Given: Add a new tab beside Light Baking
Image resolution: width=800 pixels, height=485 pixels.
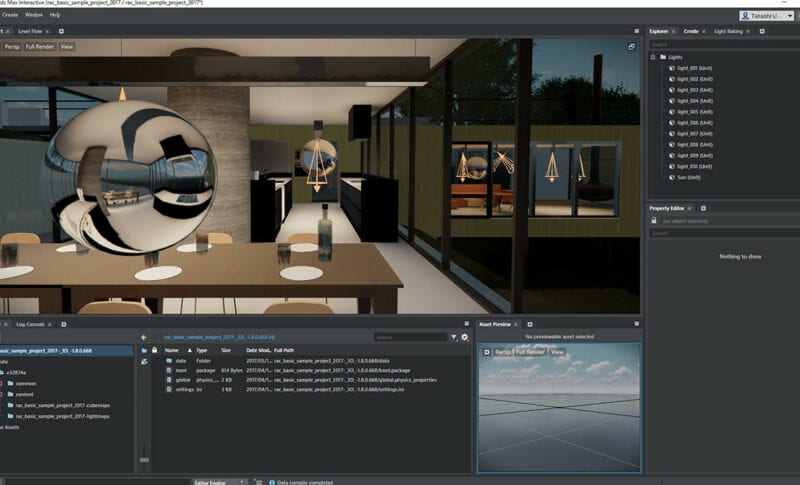Looking at the screenshot, I should (761, 31).
